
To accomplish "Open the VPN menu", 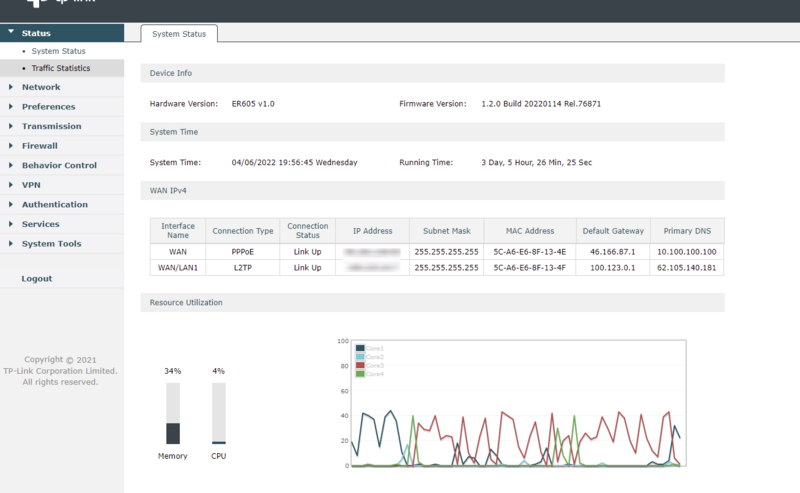I will point(31,185).
